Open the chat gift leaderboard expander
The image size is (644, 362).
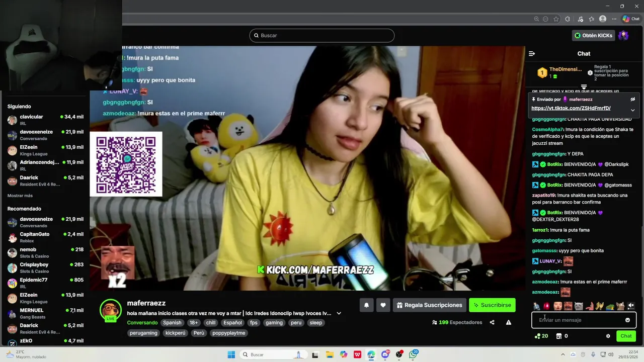(x=584, y=87)
